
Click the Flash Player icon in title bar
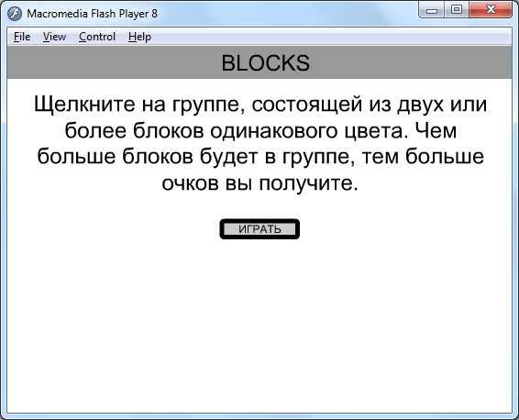15,14
